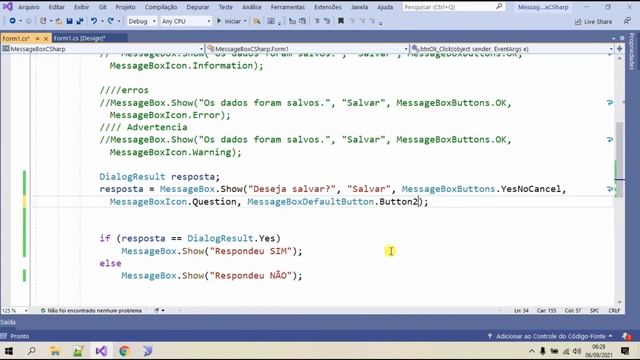Click the Save All icon

(x=80, y=21)
